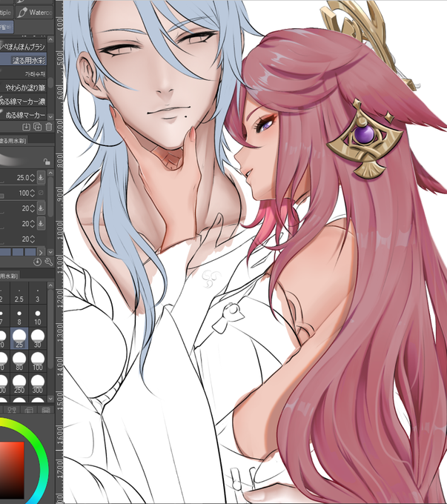Viewport: 447px width, 504px height.
Task: Pick the ぬる線マーカー濃 brush
Action: [x=24, y=102]
